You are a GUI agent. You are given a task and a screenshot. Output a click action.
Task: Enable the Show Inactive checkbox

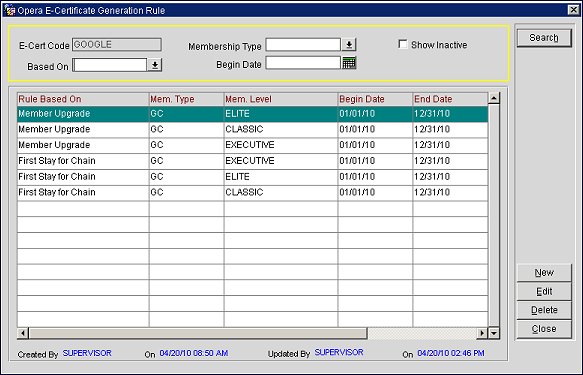pyautogui.click(x=403, y=44)
